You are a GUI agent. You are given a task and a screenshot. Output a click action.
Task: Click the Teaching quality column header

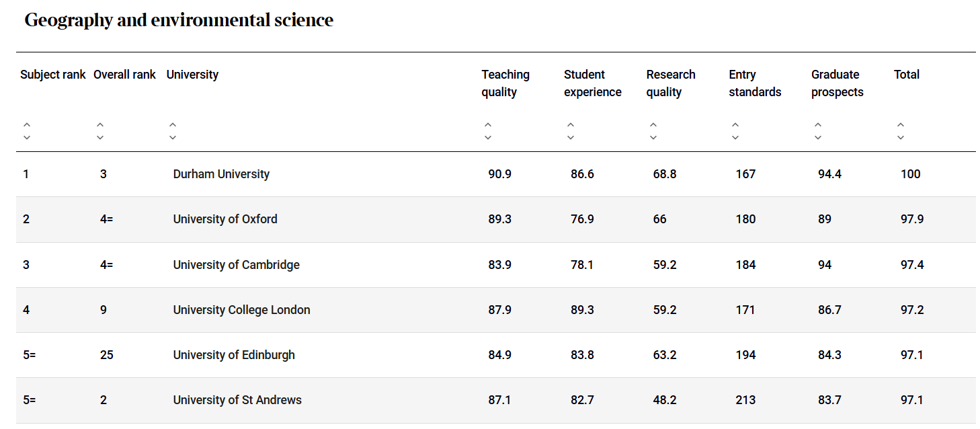[x=505, y=83]
